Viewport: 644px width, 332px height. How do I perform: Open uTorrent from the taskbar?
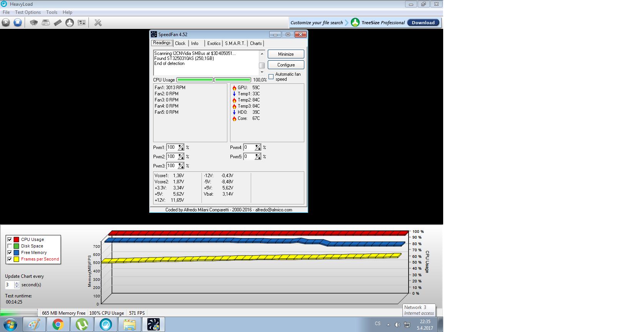[x=82, y=325]
